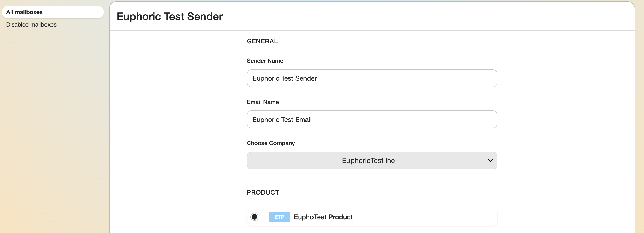Click the EuphoTest Product label text
The height and width of the screenshot is (233, 644).
[x=323, y=217]
